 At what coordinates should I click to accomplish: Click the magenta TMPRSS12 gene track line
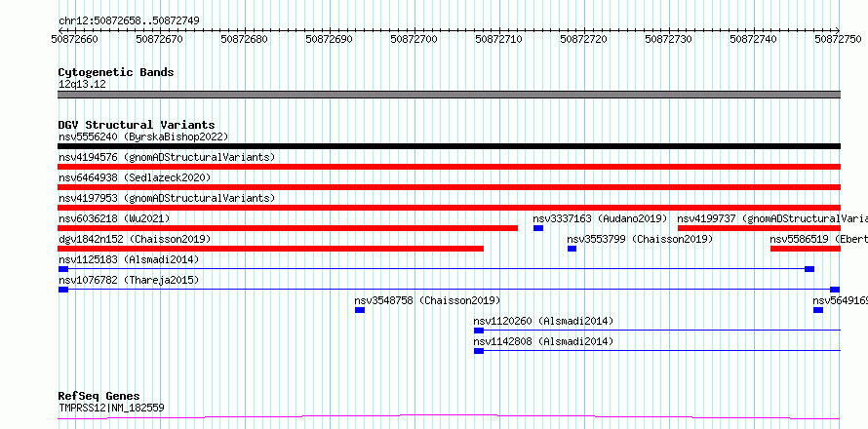(449, 417)
